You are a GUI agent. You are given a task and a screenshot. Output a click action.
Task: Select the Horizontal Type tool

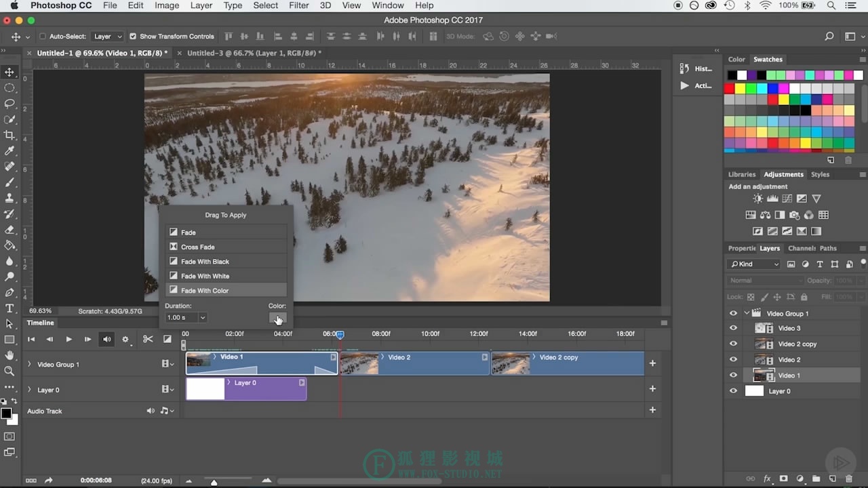[9, 308]
